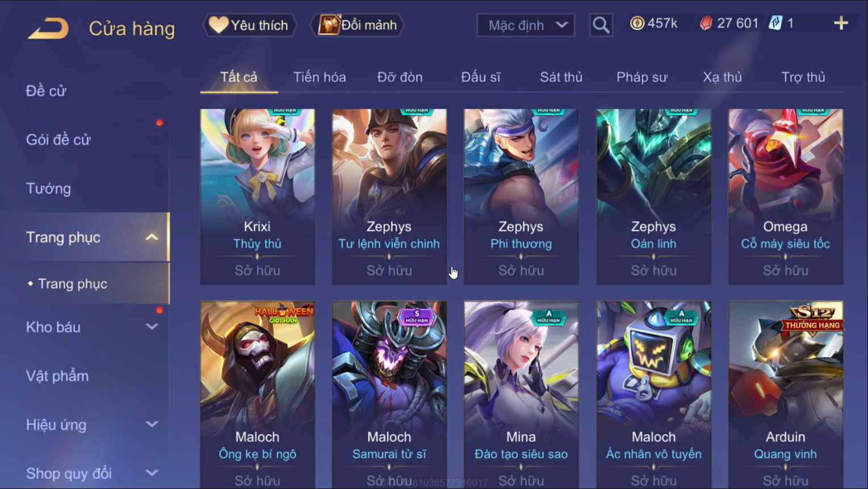Switch to the Pháp sư tab
The height and width of the screenshot is (489, 868).
(x=641, y=77)
